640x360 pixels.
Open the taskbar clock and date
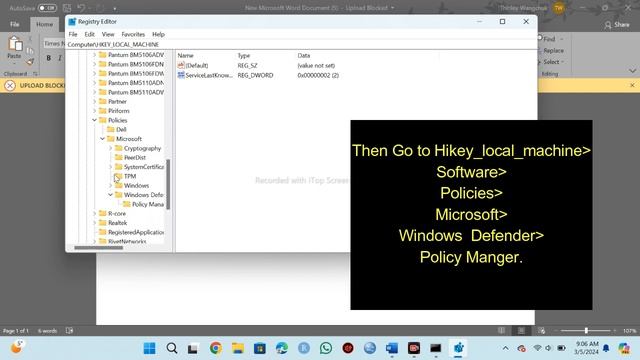click(x=586, y=348)
